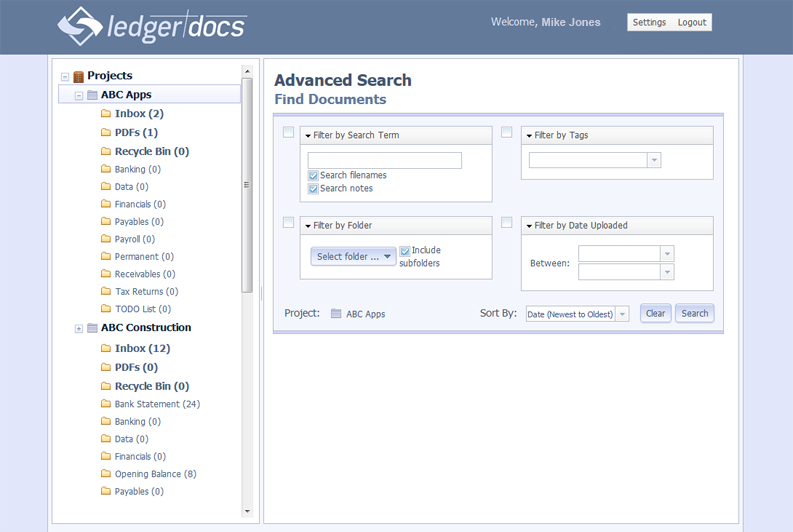The image size is (793, 532).
Task: Open the tags dropdown list
Action: pyautogui.click(x=654, y=160)
